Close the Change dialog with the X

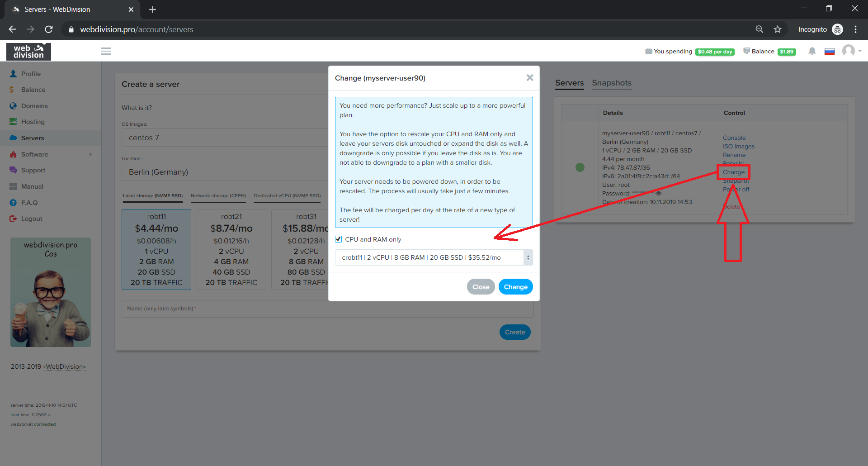(x=530, y=78)
